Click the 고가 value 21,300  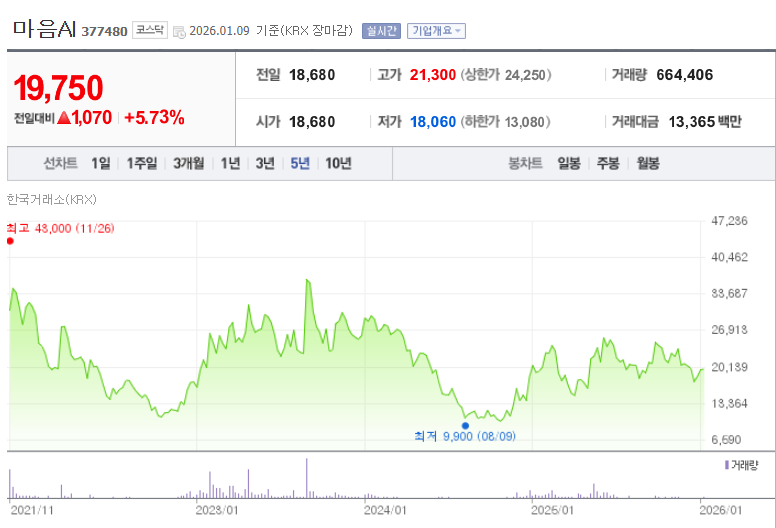(433, 75)
